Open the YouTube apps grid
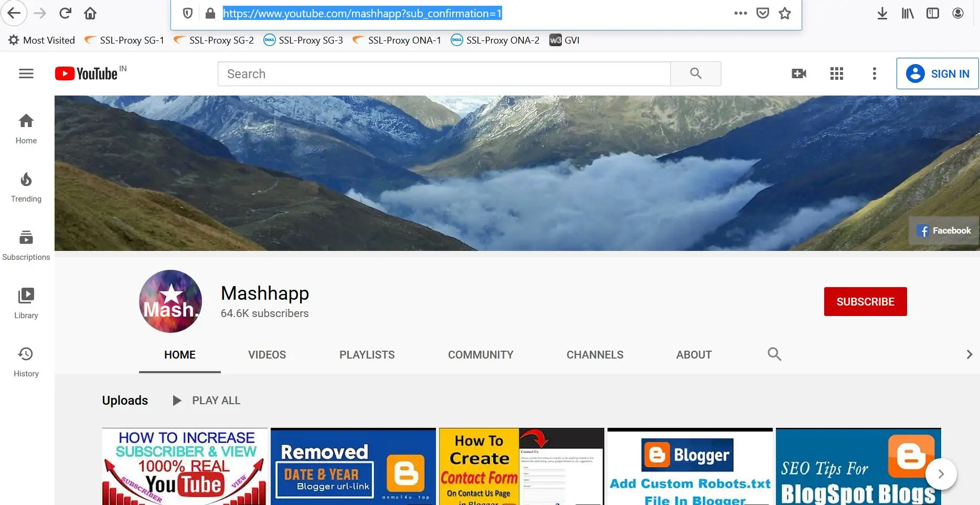This screenshot has width=980, height=505. point(837,73)
